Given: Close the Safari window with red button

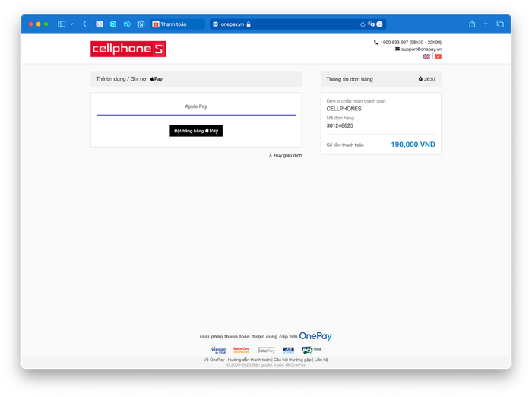Looking at the screenshot, I should tap(31, 24).
